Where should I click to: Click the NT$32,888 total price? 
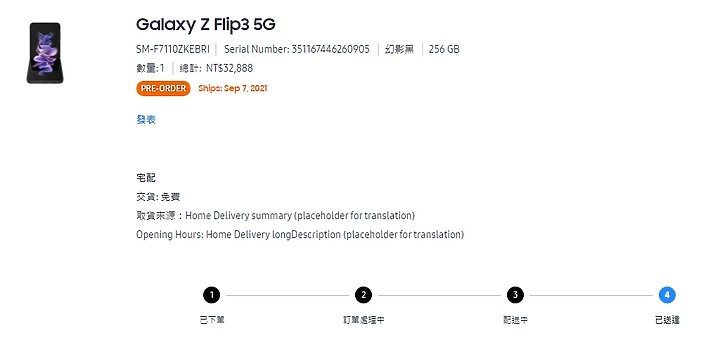click(230, 68)
